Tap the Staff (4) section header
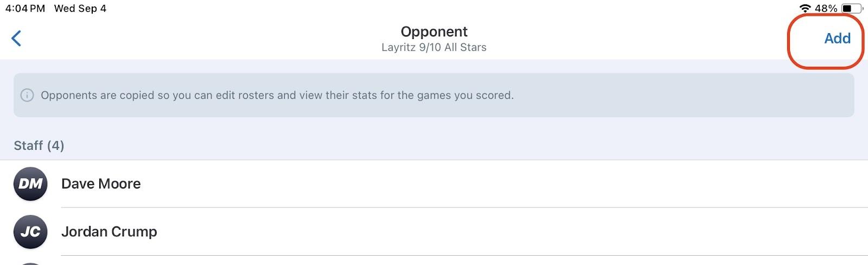The height and width of the screenshot is (265, 868). click(39, 146)
